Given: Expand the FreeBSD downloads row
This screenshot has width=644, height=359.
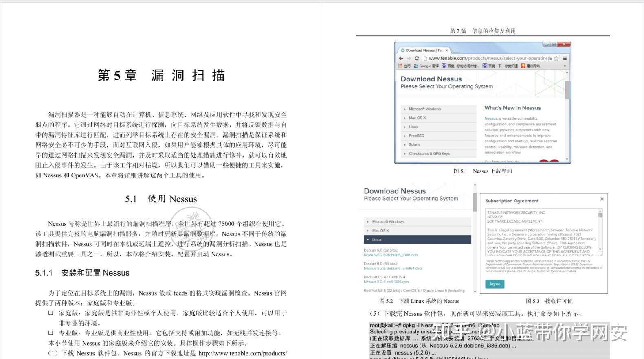Looking at the screenshot, I should click(x=438, y=136).
